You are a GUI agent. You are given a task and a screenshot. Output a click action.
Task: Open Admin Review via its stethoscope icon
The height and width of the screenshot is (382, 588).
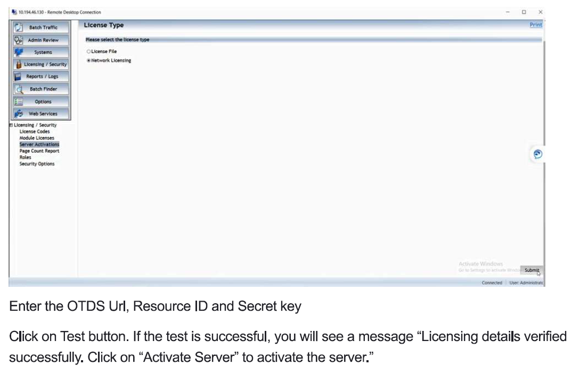pos(19,40)
